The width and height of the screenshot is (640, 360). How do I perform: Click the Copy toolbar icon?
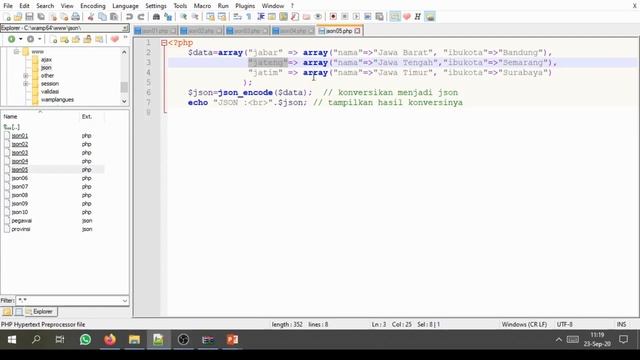102,17
